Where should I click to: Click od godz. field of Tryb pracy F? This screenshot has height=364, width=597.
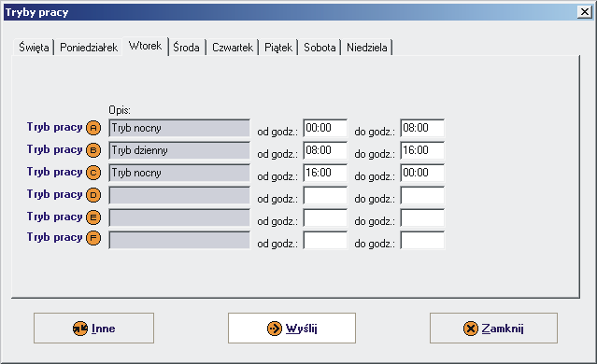(x=325, y=241)
